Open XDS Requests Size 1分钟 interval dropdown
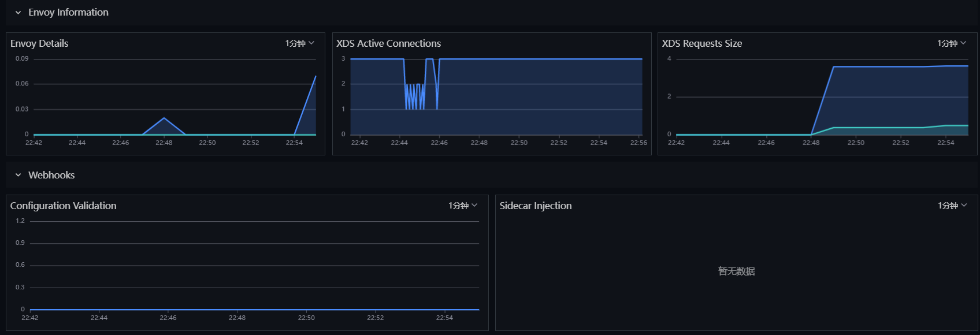 952,43
